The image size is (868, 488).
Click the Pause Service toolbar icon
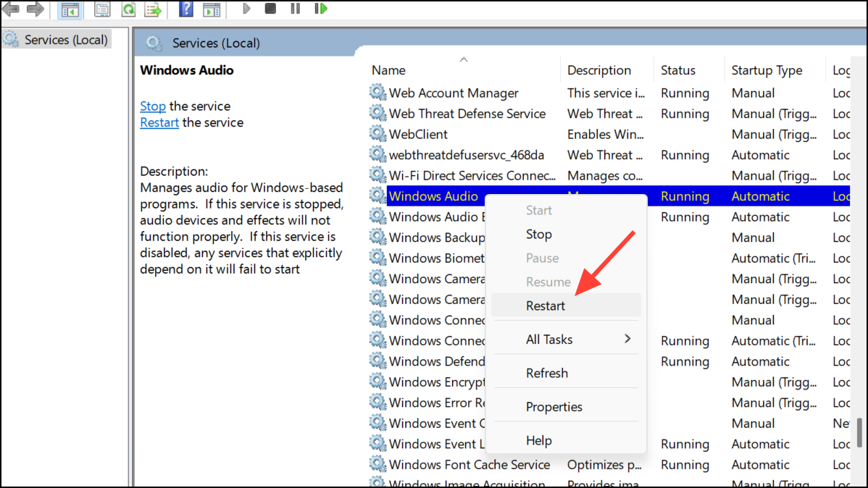pyautogui.click(x=295, y=8)
